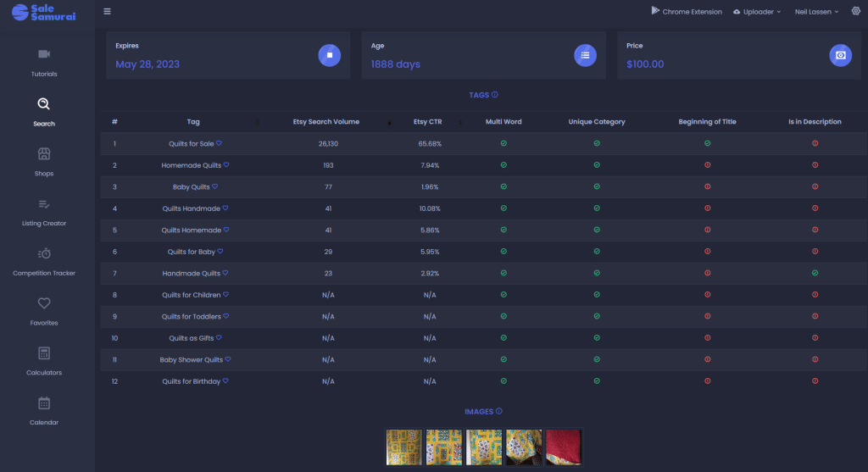Image resolution: width=868 pixels, height=472 pixels.
Task: Open the Competition Tracker stopwatch icon
Action: pyautogui.click(x=44, y=253)
